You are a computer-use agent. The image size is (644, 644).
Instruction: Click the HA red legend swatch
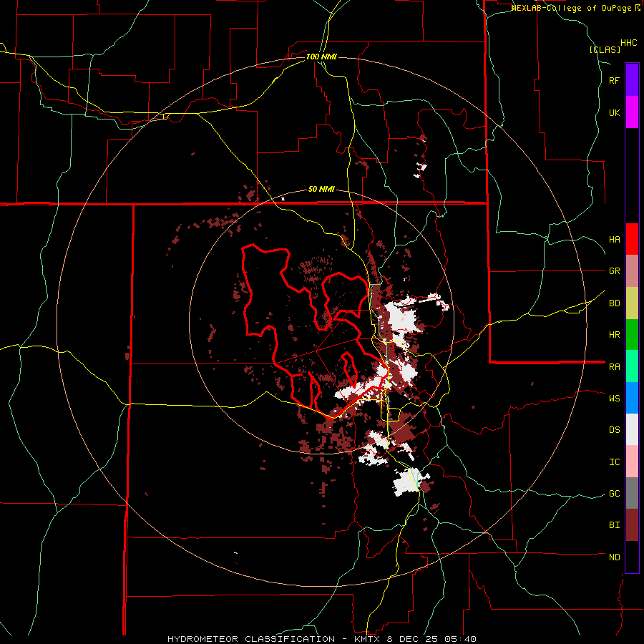632,239
